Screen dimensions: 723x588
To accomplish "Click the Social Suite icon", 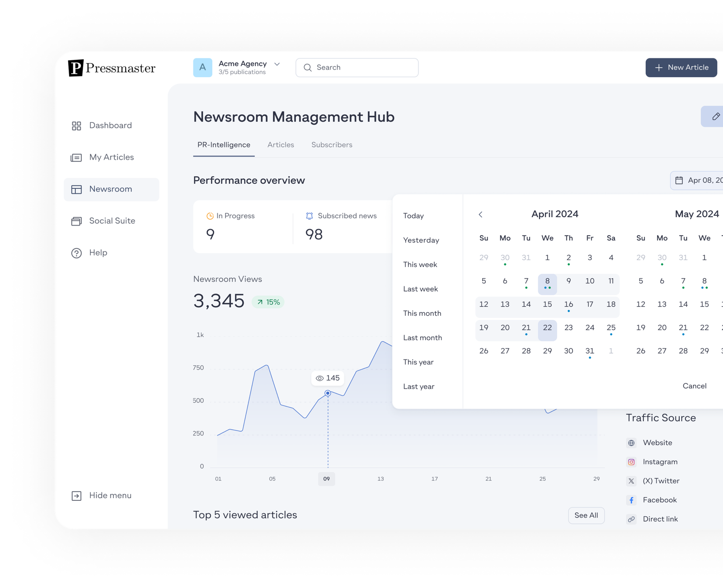I will [76, 221].
